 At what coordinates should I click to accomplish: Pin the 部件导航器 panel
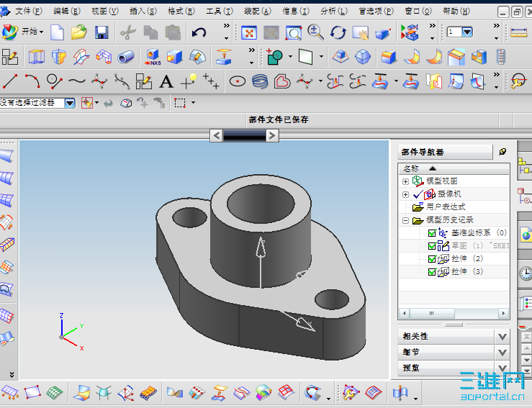[x=502, y=152]
